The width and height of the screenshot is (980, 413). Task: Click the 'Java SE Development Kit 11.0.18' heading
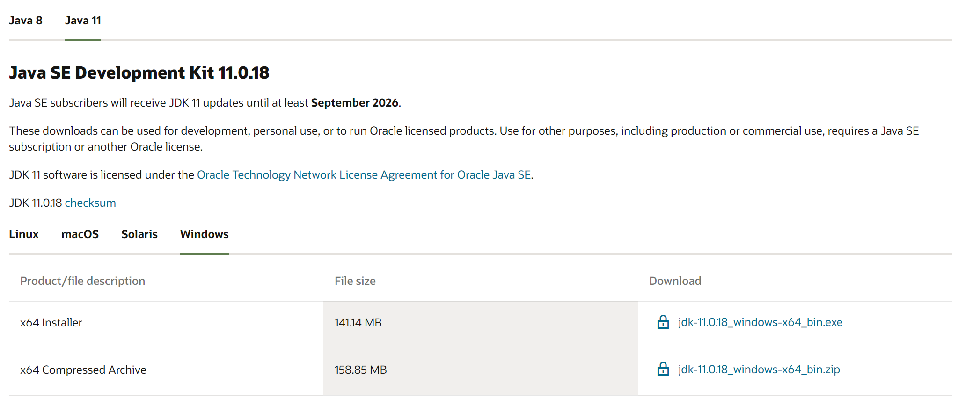[139, 73]
